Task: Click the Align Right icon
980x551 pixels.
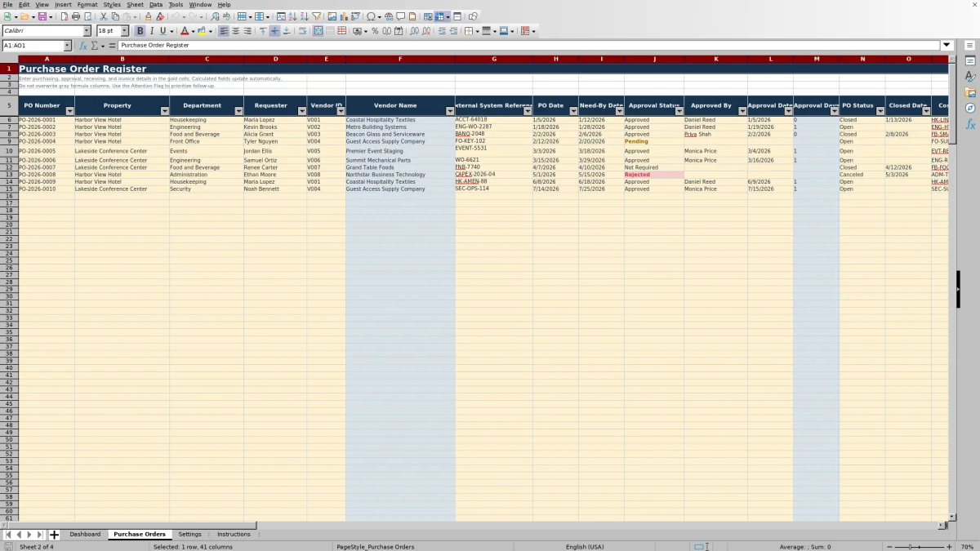Action: tap(247, 31)
